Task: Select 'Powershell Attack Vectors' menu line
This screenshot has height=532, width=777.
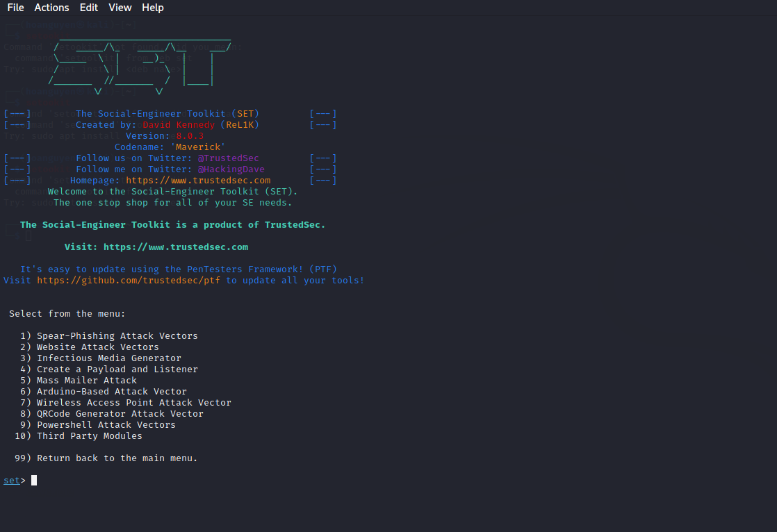Action: click(97, 424)
